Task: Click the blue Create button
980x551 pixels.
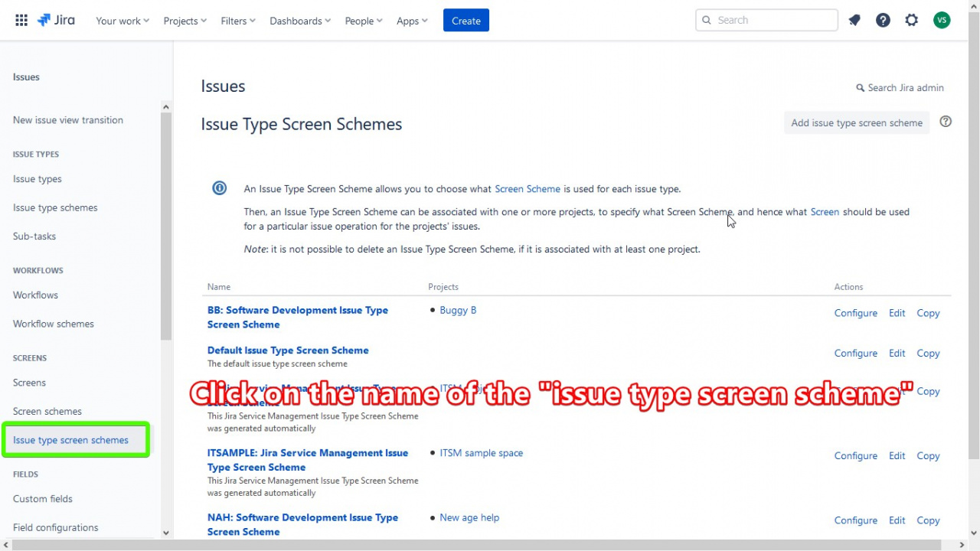Action: (466, 21)
